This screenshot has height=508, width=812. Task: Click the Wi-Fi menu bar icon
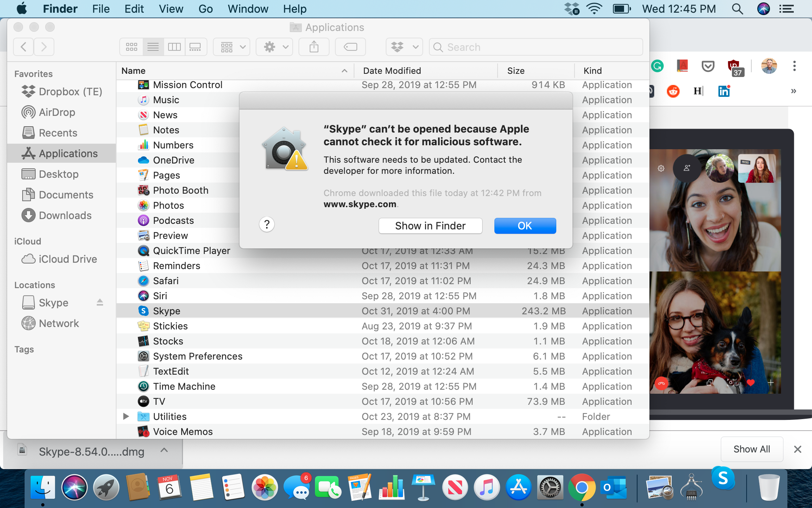point(594,9)
